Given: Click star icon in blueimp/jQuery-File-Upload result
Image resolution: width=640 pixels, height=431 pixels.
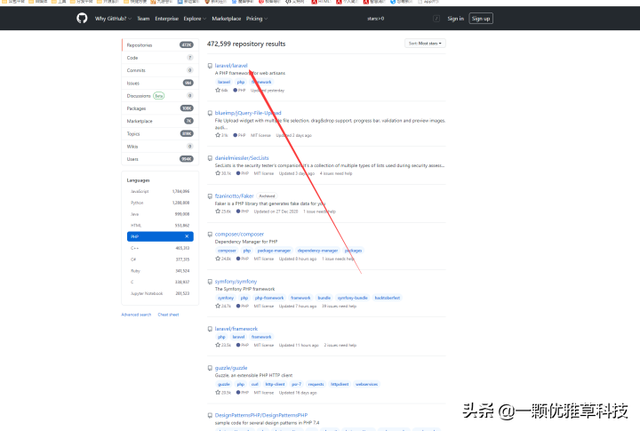Looking at the screenshot, I should [218, 135].
